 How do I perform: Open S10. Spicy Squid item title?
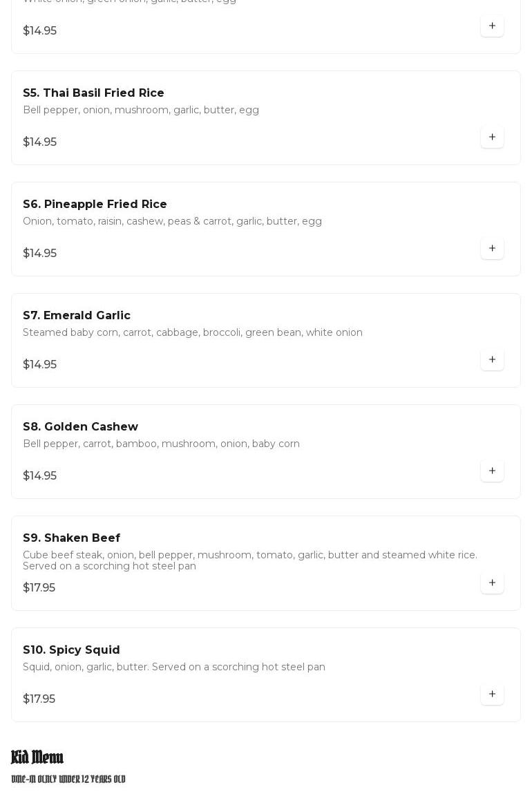coord(71,650)
